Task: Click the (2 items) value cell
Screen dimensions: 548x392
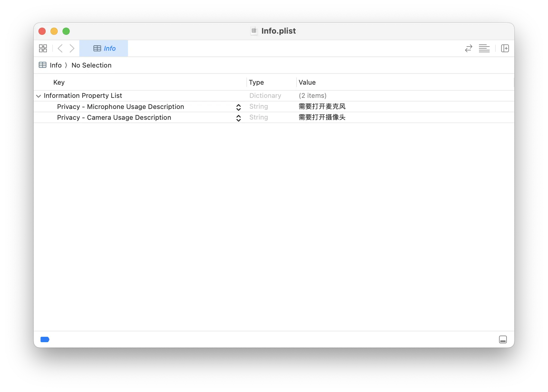Action: (312, 95)
